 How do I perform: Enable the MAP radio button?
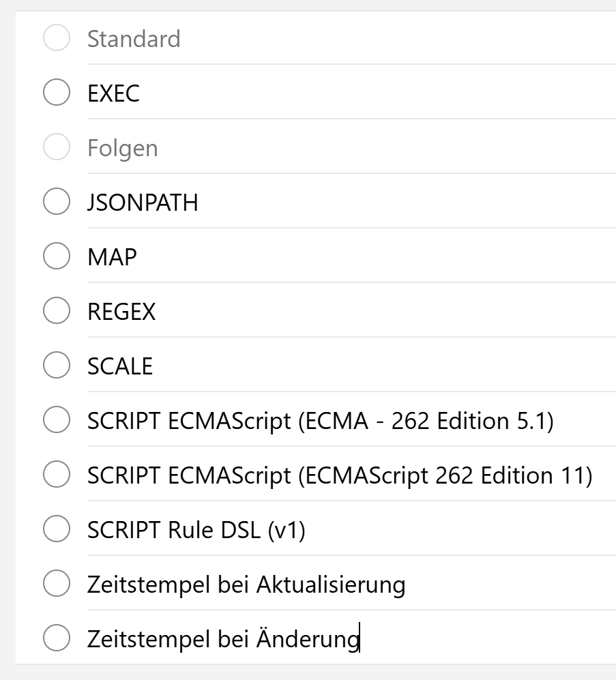56,256
